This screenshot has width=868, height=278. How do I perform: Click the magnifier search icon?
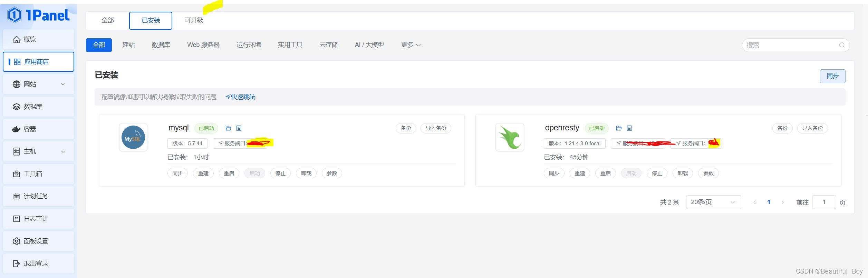coord(842,45)
